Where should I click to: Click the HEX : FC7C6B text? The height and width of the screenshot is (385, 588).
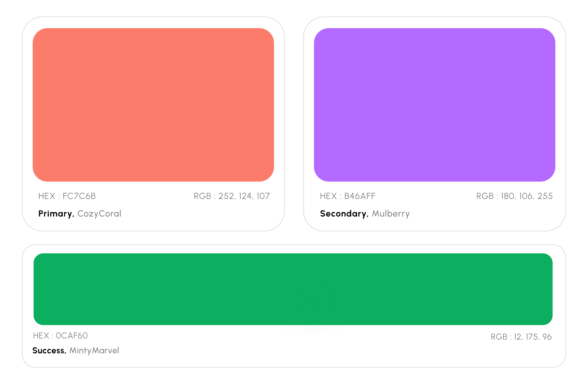[67, 196]
